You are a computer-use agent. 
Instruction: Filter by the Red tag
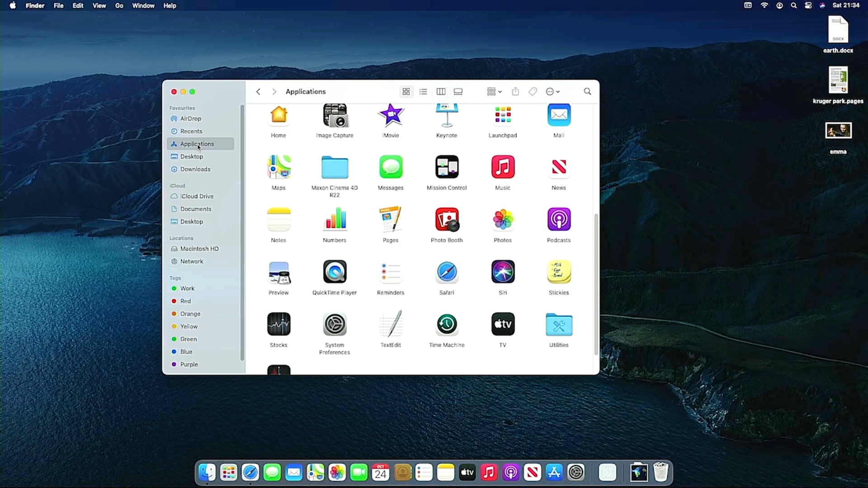201,301
